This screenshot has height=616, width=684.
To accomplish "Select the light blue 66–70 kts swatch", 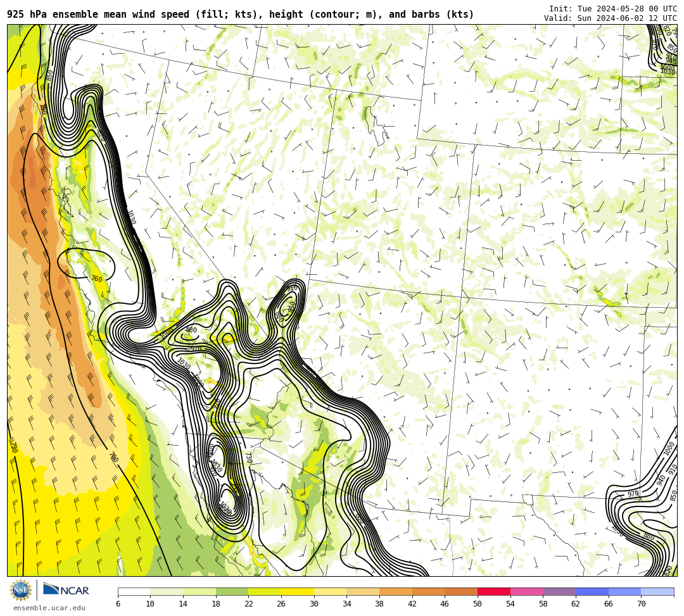I will (624, 591).
